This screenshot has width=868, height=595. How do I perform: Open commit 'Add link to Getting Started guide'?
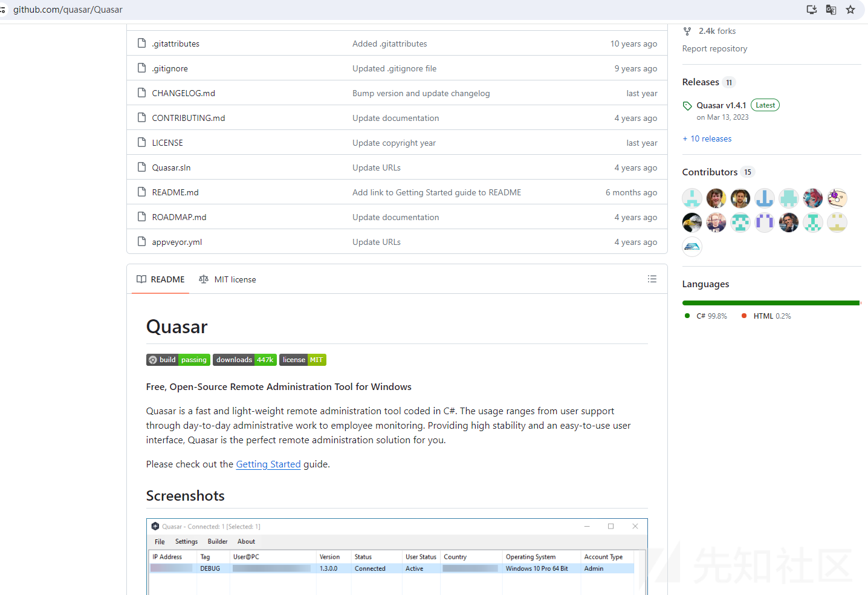point(437,192)
